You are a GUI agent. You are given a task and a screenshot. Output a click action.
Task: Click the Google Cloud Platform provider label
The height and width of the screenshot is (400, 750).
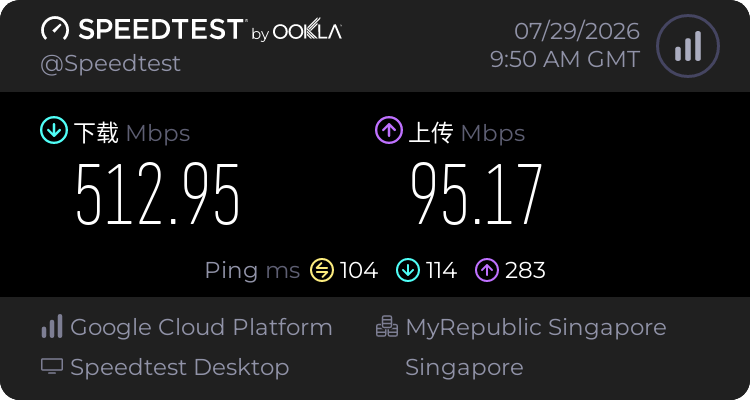click(x=201, y=327)
